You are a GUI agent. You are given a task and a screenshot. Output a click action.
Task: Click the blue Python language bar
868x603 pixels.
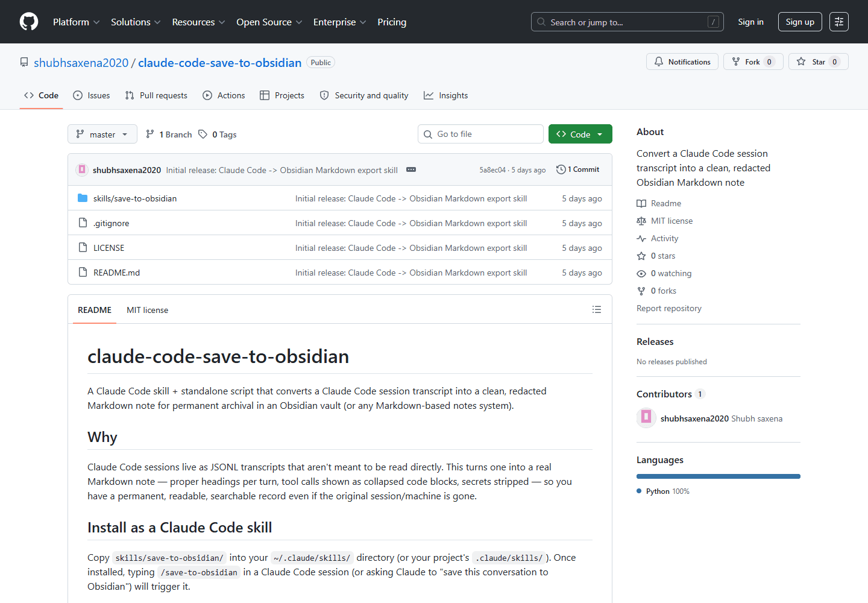[719, 476]
